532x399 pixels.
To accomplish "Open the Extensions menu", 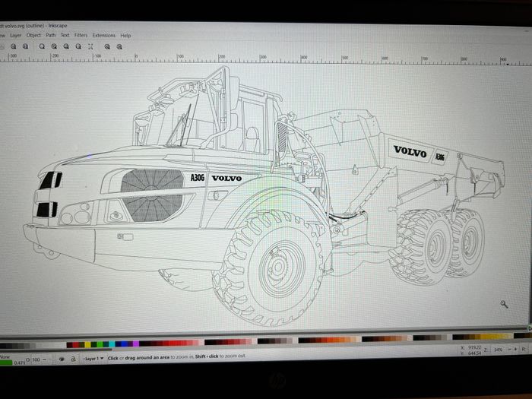I will tap(104, 35).
